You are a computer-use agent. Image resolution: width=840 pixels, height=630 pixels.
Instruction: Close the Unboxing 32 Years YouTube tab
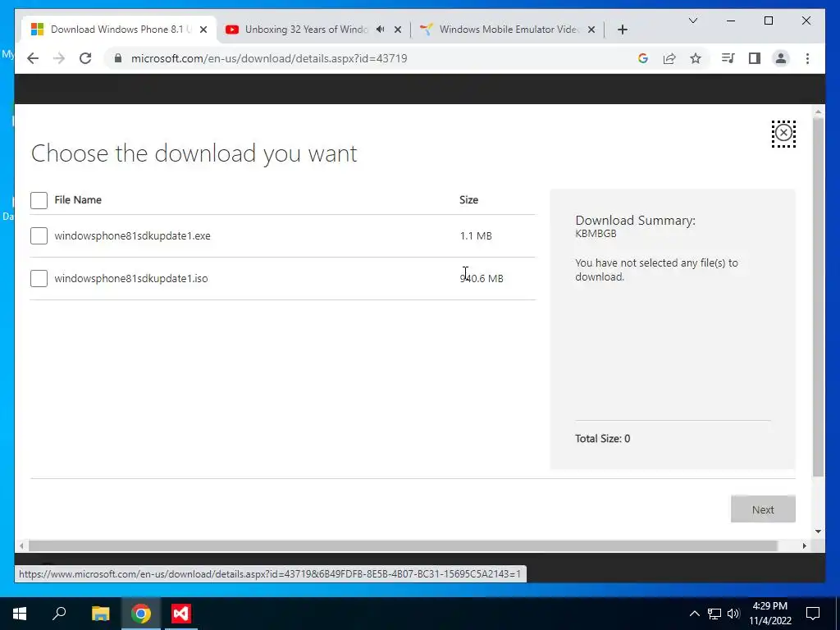pyautogui.click(x=398, y=30)
